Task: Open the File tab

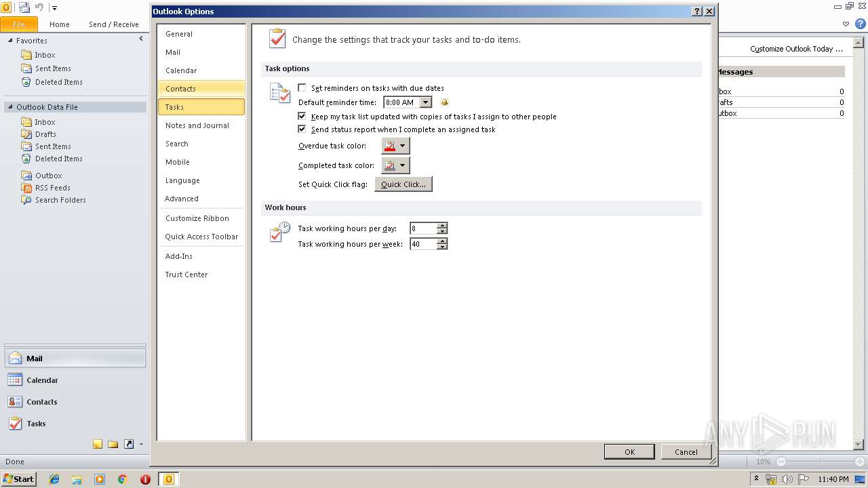Action: pos(19,24)
